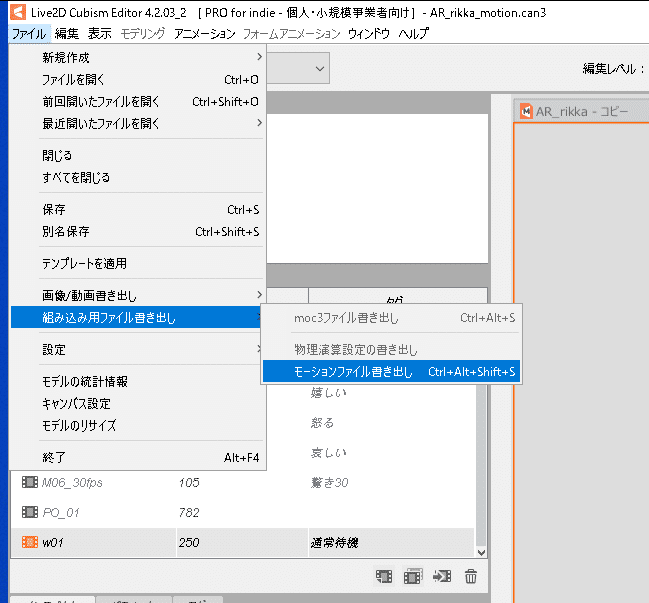Expand 画像/動画書き出し submenu
Viewport: 649px width, 603px height.
(138, 295)
